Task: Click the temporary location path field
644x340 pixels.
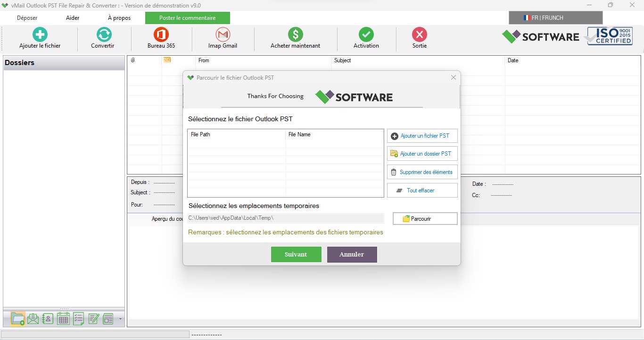Action: pyautogui.click(x=285, y=218)
